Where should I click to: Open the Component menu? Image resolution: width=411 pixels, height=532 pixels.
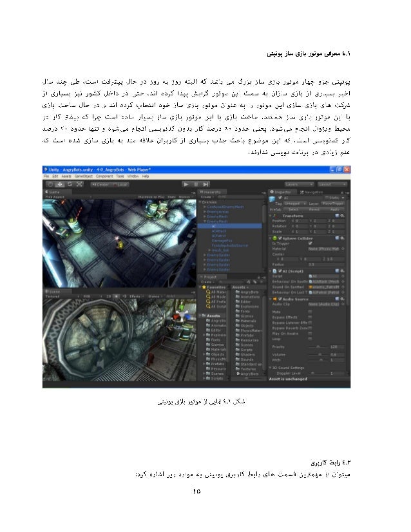pyautogui.click(x=104, y=176)
